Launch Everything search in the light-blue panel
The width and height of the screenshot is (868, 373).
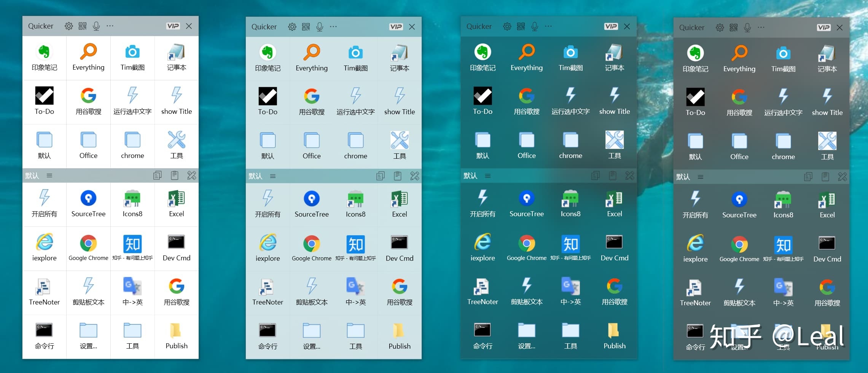[311, 58]
